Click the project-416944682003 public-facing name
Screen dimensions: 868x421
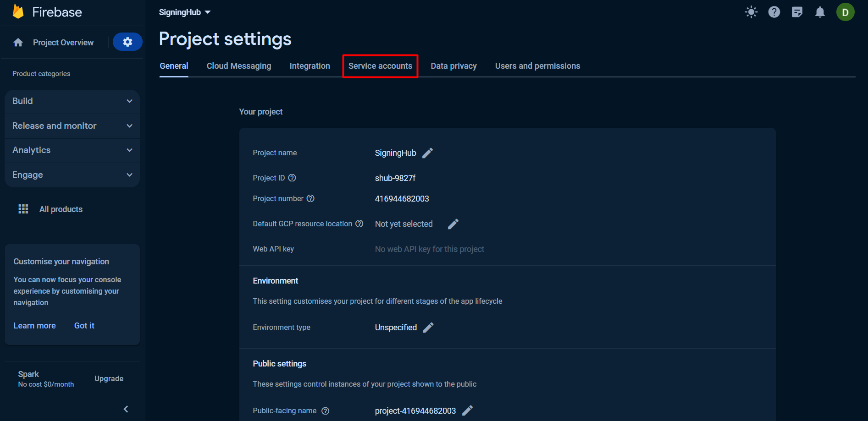(x=415, y=411)
